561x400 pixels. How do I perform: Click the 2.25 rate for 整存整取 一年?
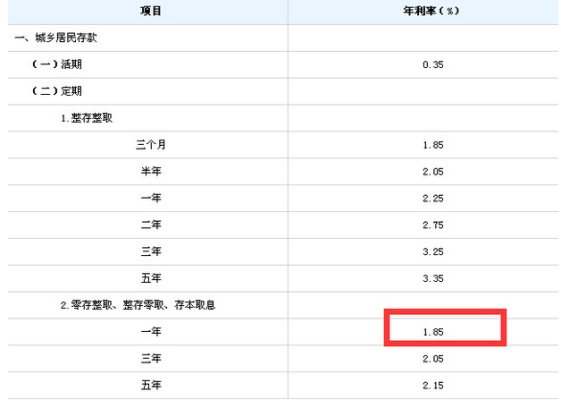point(433,198)
